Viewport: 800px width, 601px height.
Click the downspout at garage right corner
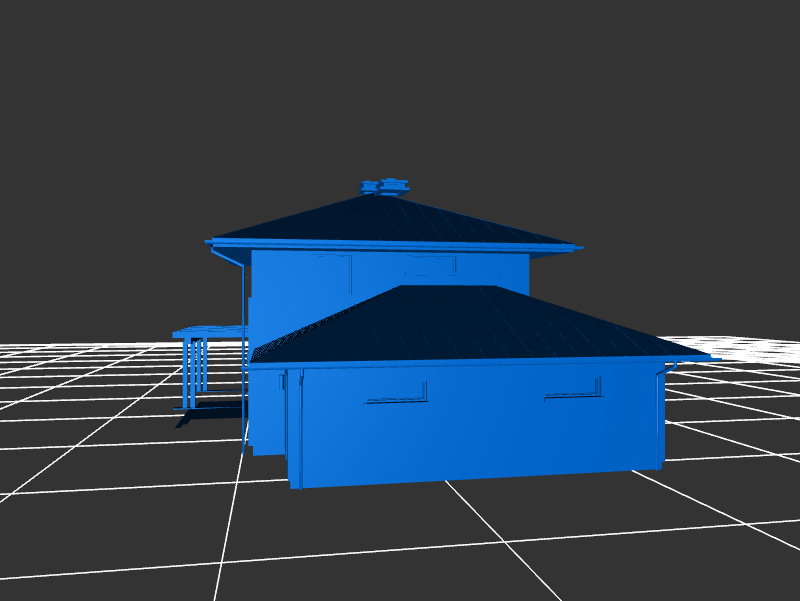(659, 418)
